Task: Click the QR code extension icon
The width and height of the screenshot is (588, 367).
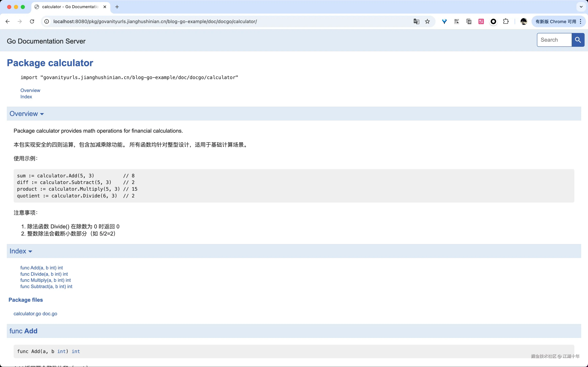Action: click(456, 21)
